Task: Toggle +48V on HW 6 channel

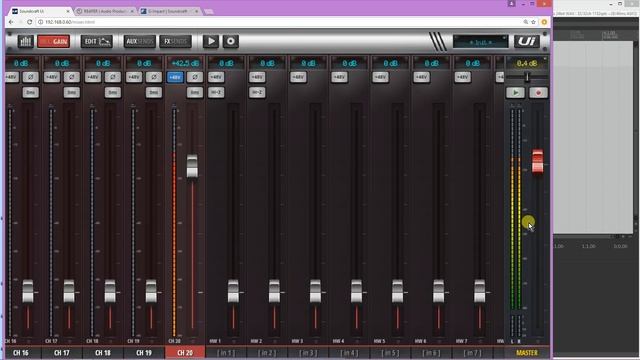Action: (421, 77)
